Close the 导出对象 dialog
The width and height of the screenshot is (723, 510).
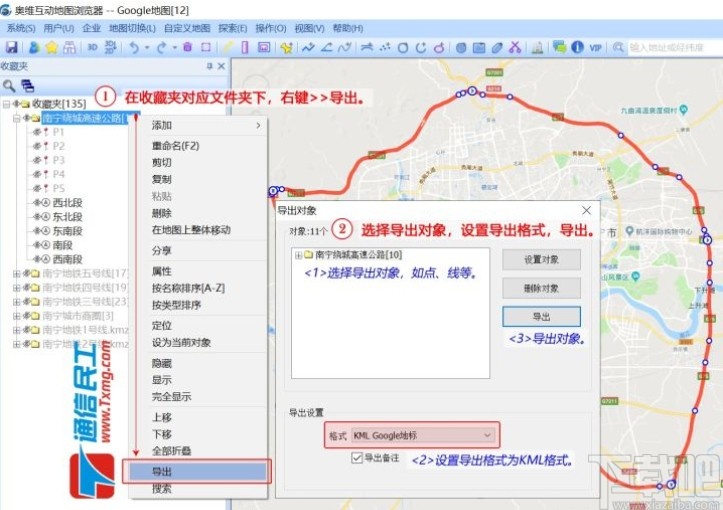point(587,210)
